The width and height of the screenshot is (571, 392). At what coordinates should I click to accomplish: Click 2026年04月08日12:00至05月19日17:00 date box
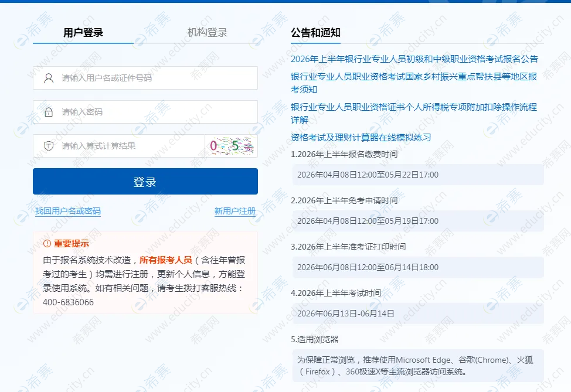point(417,221)
